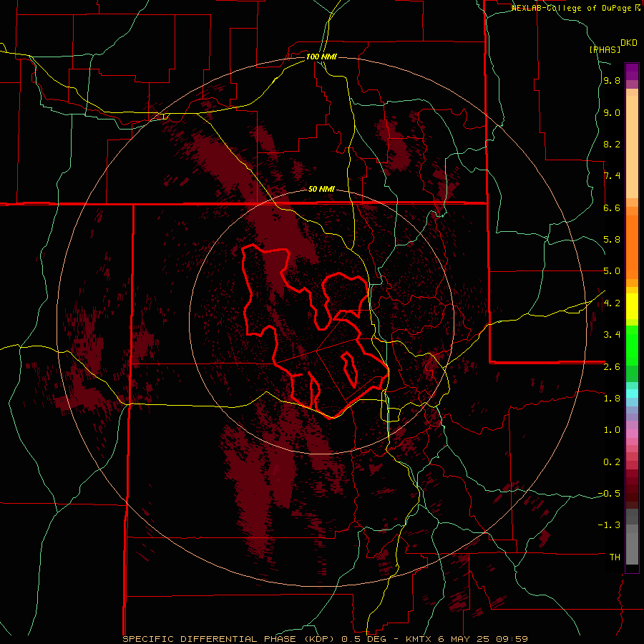This screenshot has width=644, height=644.
Task: Click the 3.4 scale value
Action: (x=612, y=335)
